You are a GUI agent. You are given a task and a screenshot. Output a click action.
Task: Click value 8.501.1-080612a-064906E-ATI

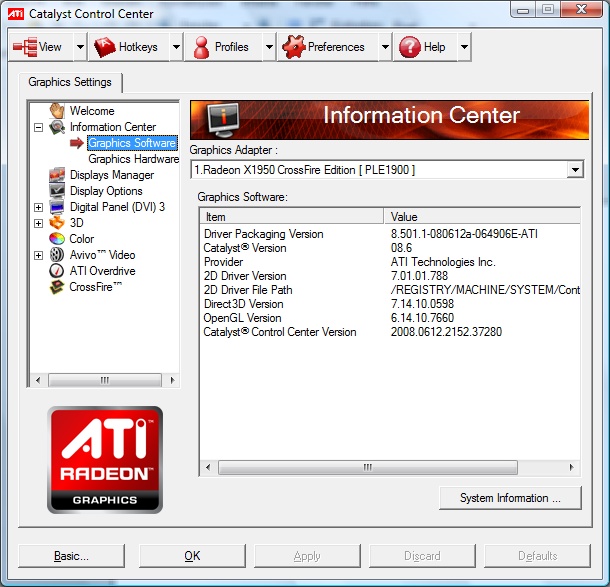tap(464, 234)
